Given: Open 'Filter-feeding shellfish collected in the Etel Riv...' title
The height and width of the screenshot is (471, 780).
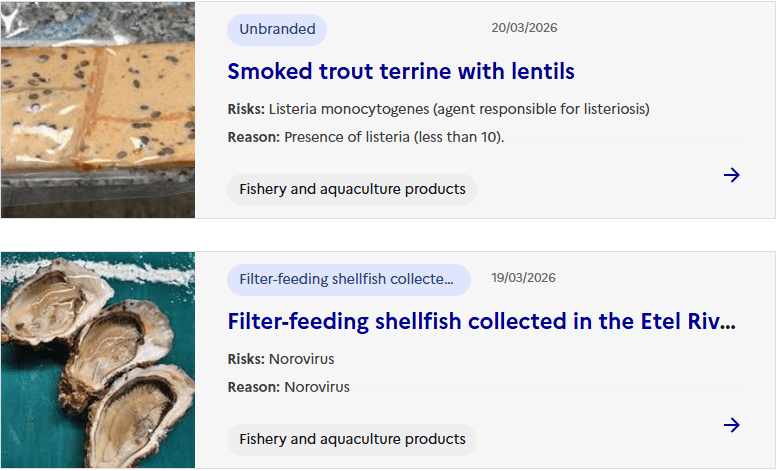Looking at the screenshot, I should [x=482, y=322].
